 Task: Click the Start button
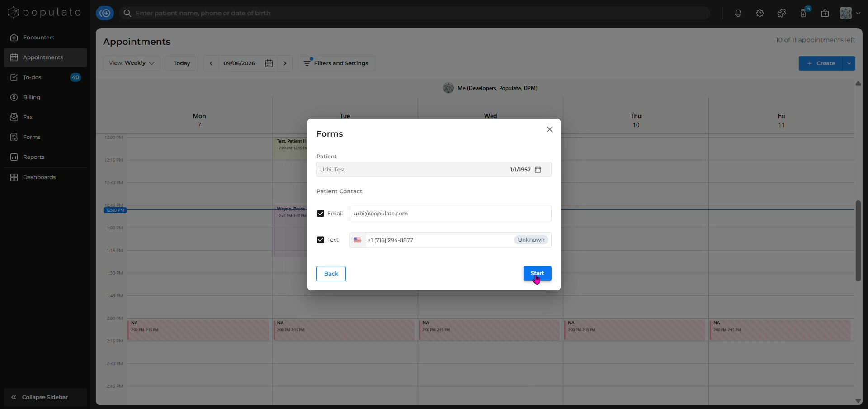coord(537,273)
